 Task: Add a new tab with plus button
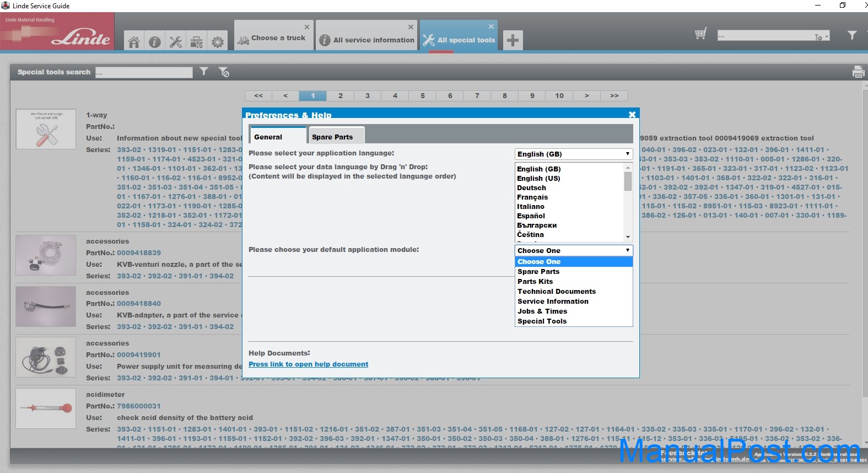click(513, 40)
